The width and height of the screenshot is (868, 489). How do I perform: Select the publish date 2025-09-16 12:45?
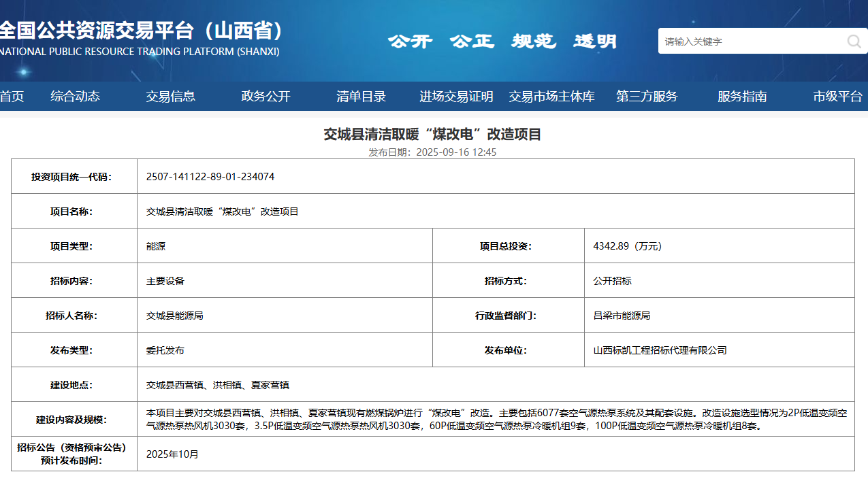[x=456, y=152]
